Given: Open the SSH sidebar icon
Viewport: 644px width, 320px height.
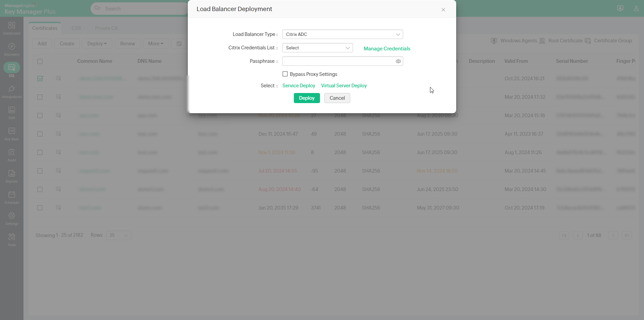Looking at the screenshot, I should pyautogui.click(x=12, y=110).
